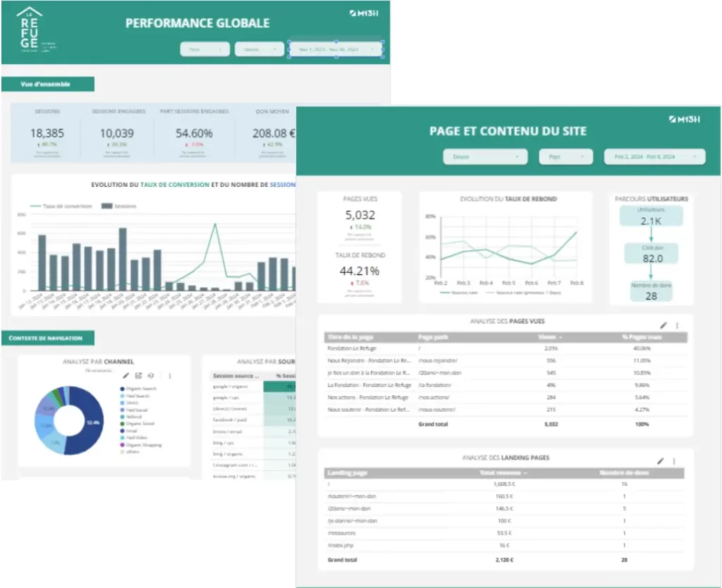The image size is (722, 588).
Task: Click the export icon above channel donut chart
Action: click(138, 376)
